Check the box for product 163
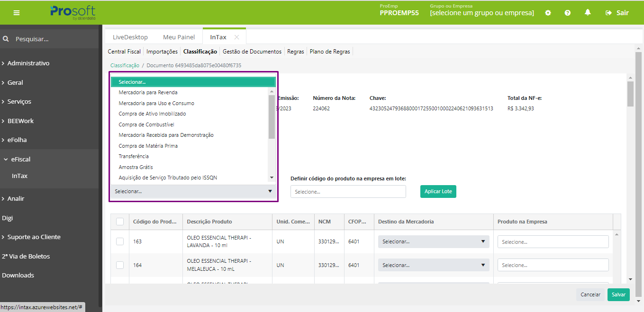 point(120,241)
